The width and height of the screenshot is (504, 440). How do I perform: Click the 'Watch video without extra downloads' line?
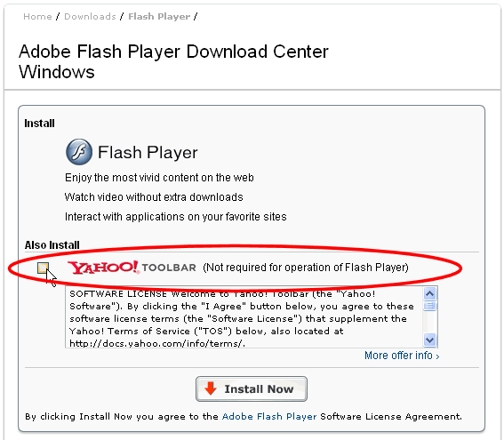click(154, 197)
